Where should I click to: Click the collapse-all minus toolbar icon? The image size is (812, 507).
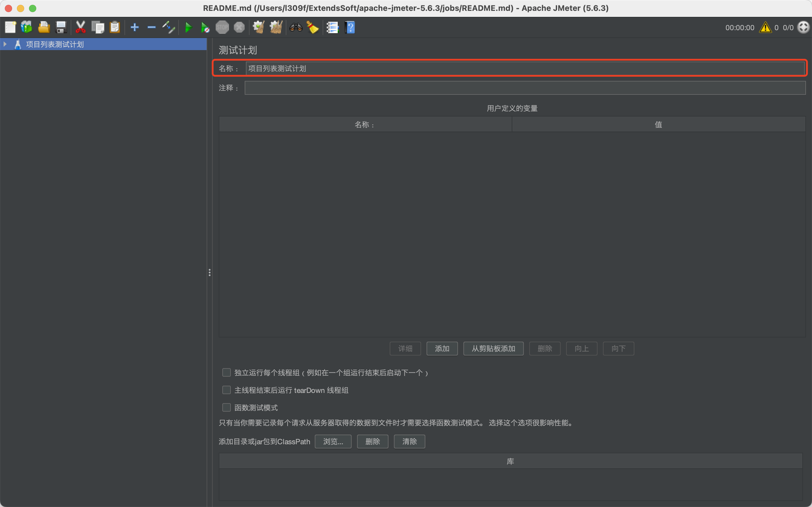152,27
